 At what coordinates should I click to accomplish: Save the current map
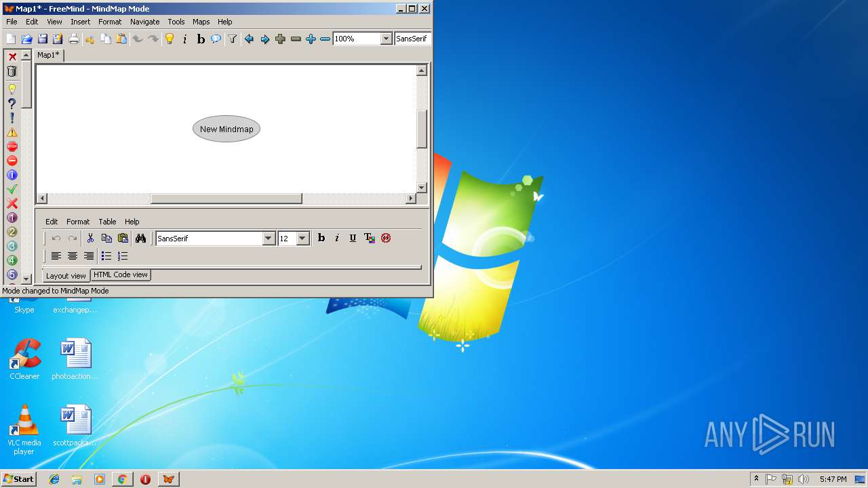click(42, 39)
